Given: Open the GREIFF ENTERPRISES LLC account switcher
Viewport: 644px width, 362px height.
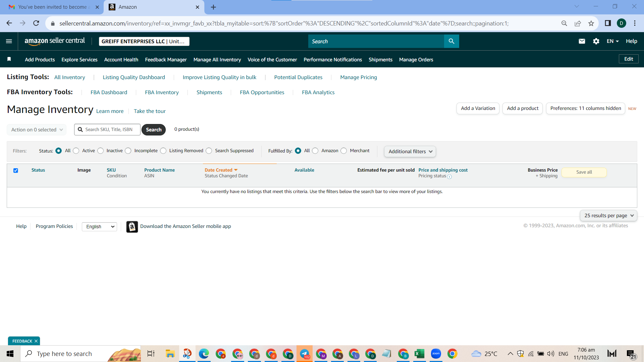Looking at the screenshot, I should pos(144,41).
